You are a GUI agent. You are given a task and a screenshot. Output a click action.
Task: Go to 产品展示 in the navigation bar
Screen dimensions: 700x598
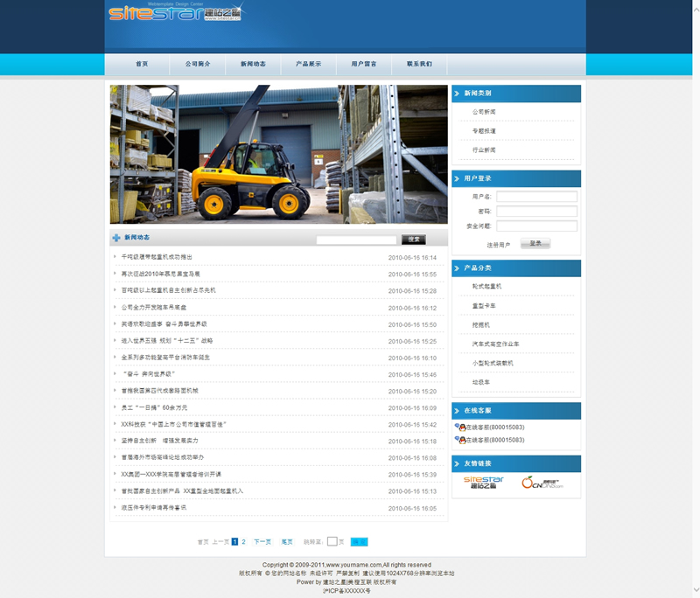tap(308, 64)
